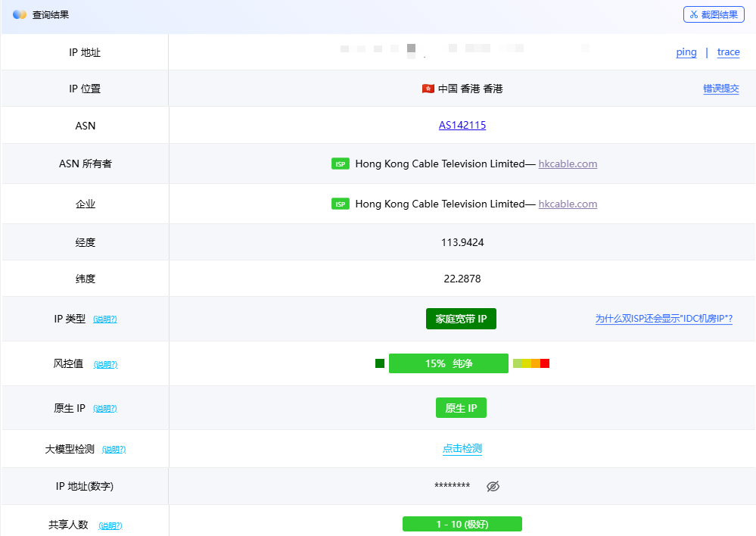Screen dimensions: 756x536
Task: Open the 说明? note for 共享人数
Action: 110,525
